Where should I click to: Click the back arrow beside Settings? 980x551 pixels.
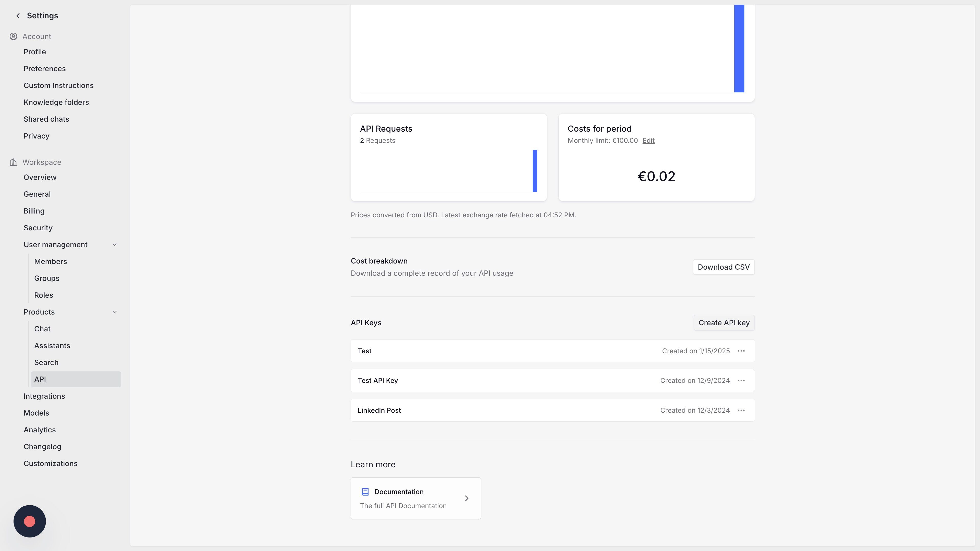pos(18,16)
